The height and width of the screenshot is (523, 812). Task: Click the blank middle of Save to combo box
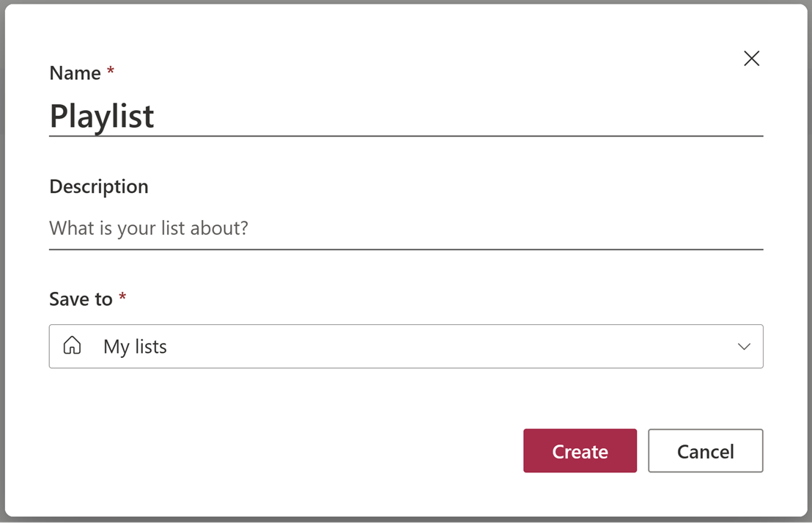(x=451, y=346)
